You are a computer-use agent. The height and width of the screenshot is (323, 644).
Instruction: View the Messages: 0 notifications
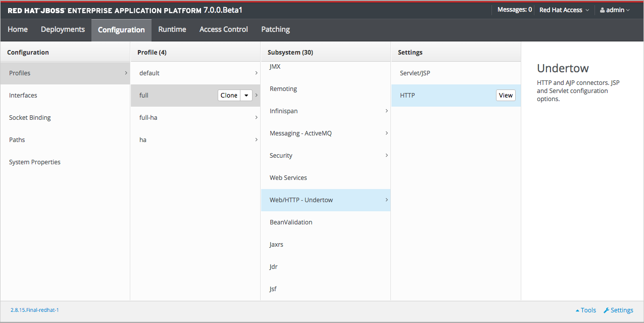[514, 10]
